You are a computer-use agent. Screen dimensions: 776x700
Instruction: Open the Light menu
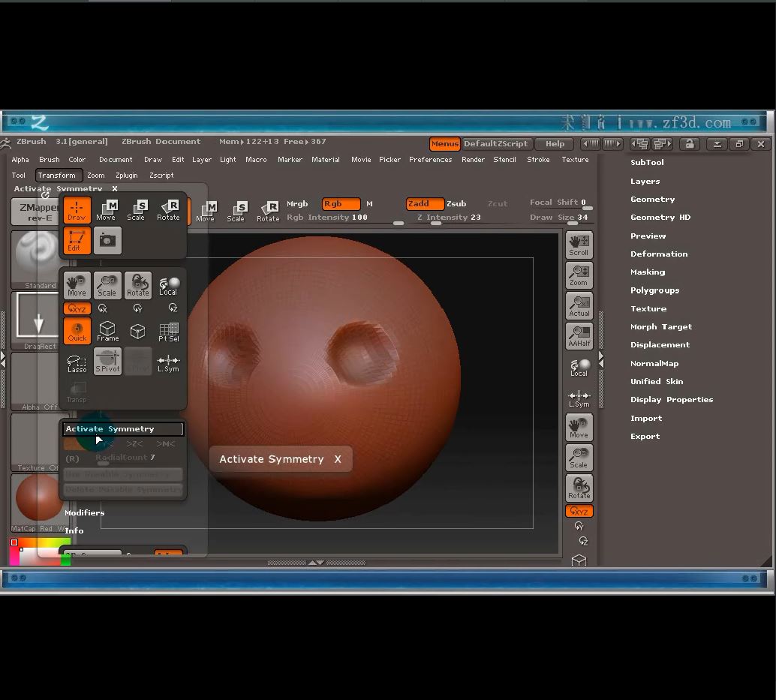pos(228,159)
